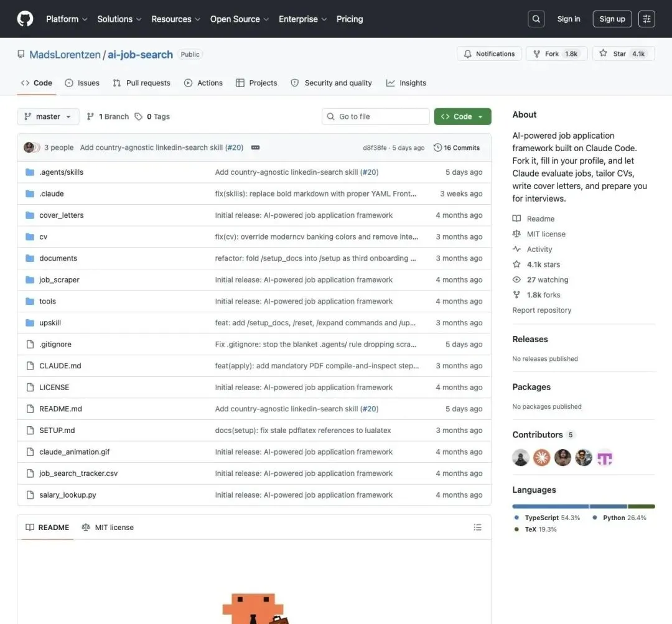
Task: Click the MIT license scale icon in About
Action: click(516, 234)
